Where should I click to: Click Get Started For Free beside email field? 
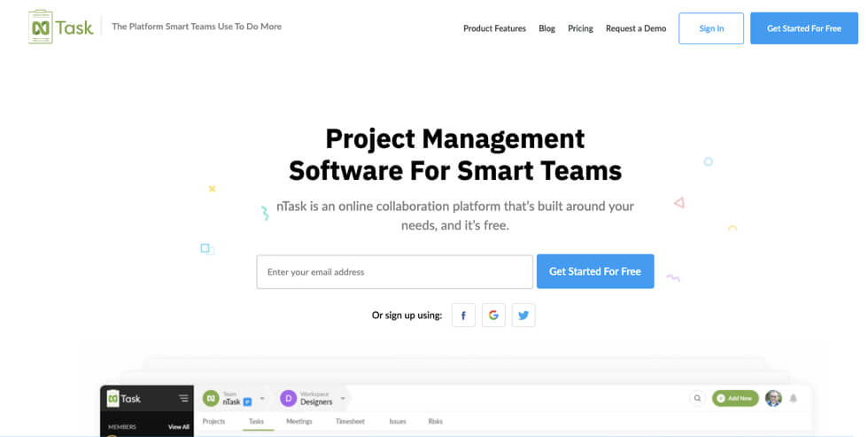click(x=595, y=271)
